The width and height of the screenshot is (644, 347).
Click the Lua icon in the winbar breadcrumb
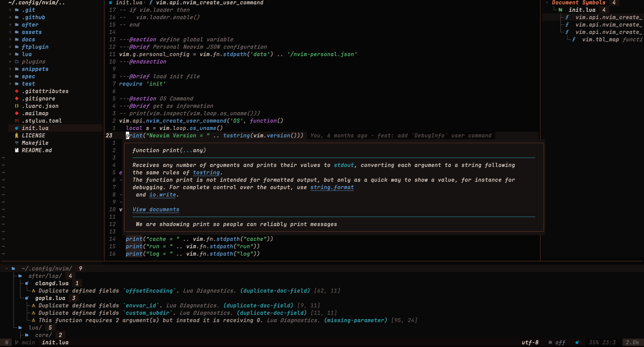point(111,3)
